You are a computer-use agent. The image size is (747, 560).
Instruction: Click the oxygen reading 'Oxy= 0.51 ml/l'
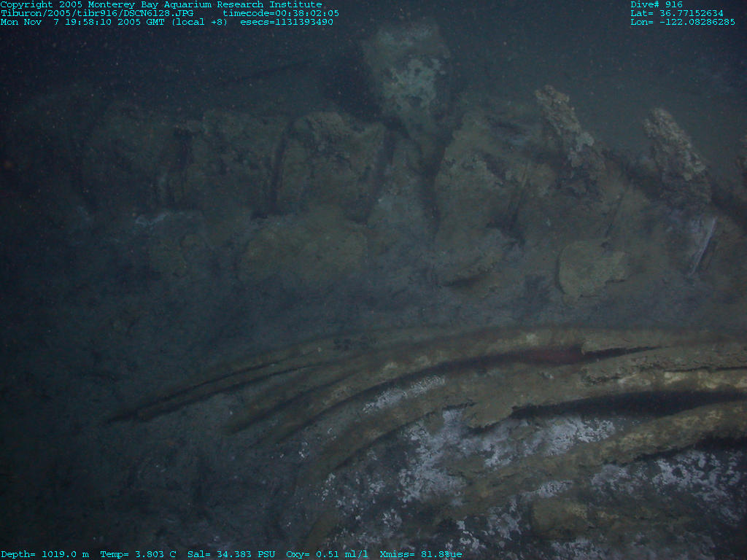coord(328,554)
